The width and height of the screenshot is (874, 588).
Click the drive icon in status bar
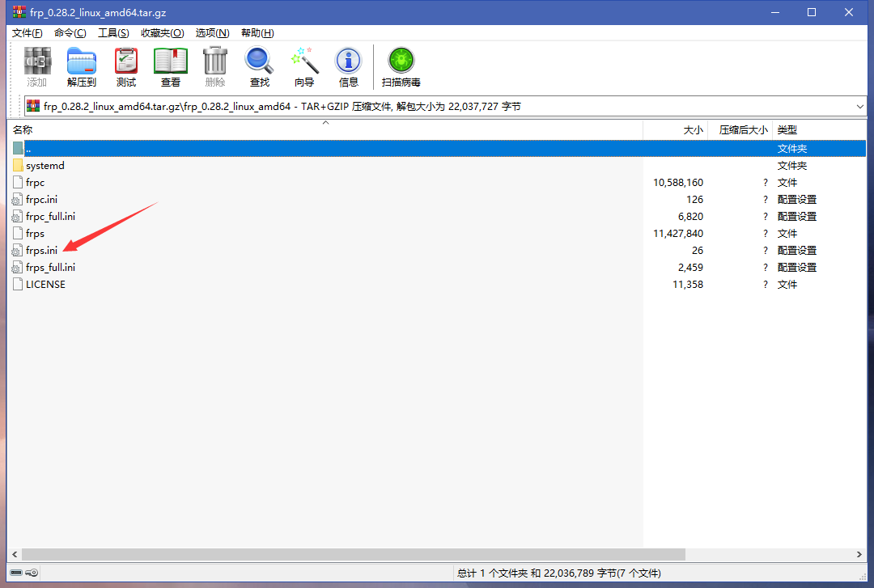click(16, 573)
